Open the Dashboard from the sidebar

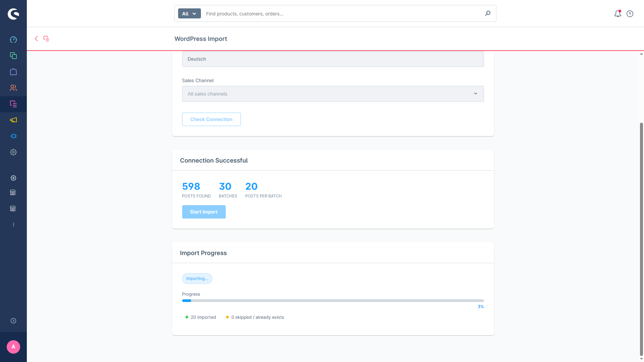tap(13, 40)
